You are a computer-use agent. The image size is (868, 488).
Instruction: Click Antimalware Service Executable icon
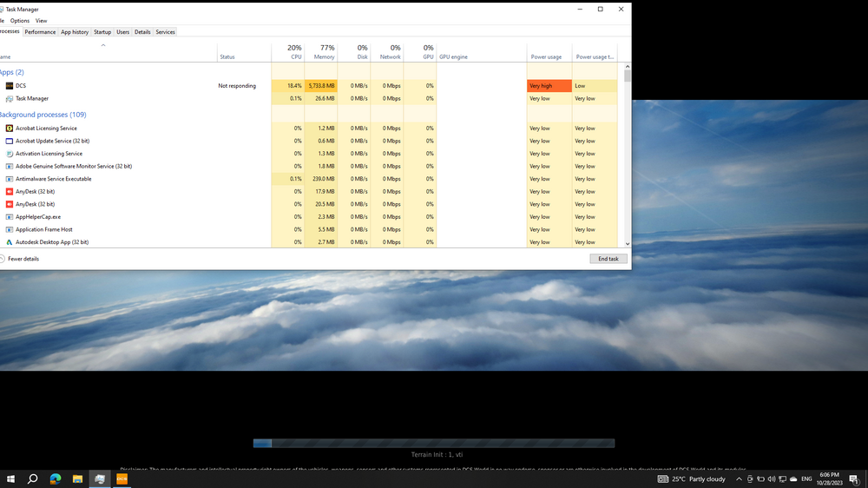pos(10,179)
